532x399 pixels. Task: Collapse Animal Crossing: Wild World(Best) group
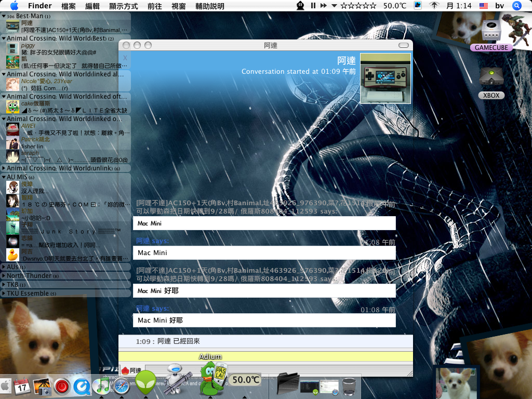click(x=4, y=38)
